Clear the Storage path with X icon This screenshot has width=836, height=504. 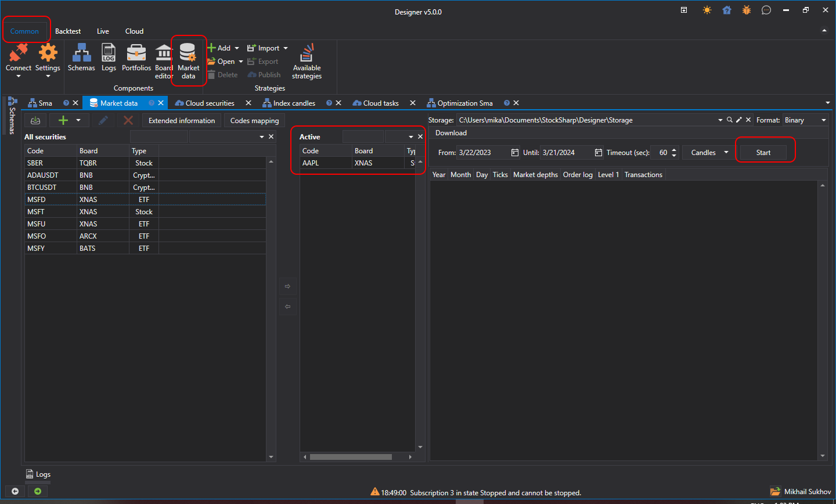(748, 120)
